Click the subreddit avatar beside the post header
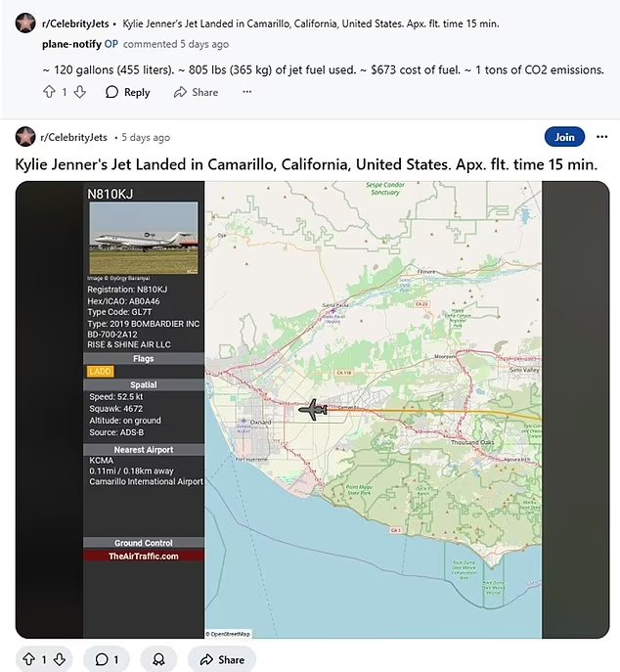The image size is (620, 672). [25, 137]
